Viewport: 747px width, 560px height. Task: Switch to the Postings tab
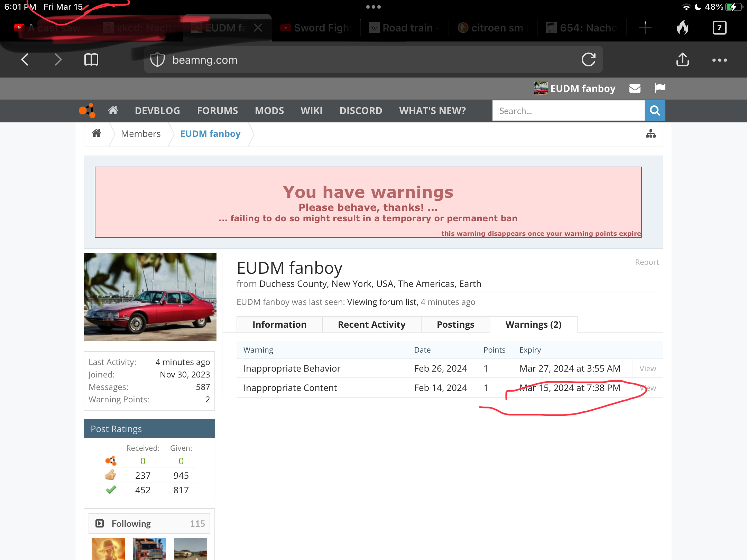[455, 325]
